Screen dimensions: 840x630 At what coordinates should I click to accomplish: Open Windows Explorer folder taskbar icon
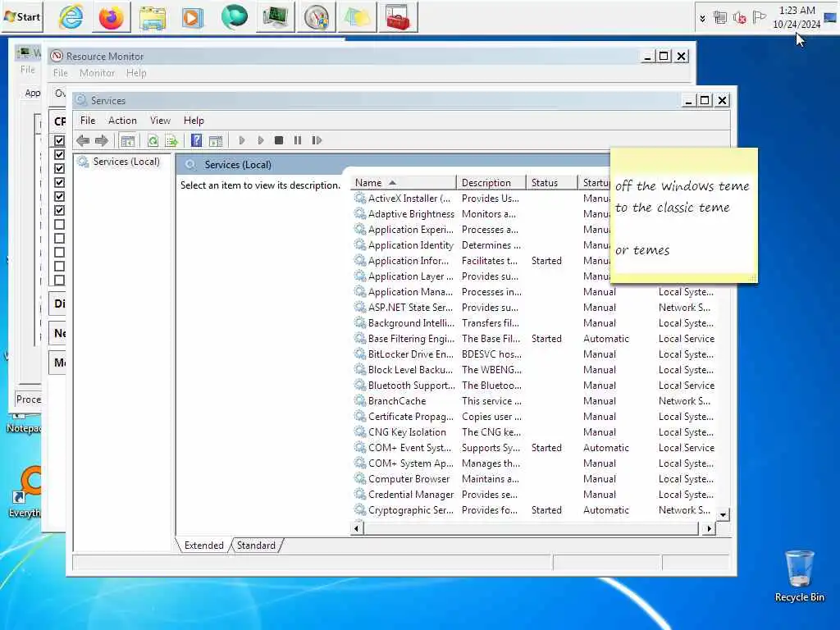pos(152,17)
